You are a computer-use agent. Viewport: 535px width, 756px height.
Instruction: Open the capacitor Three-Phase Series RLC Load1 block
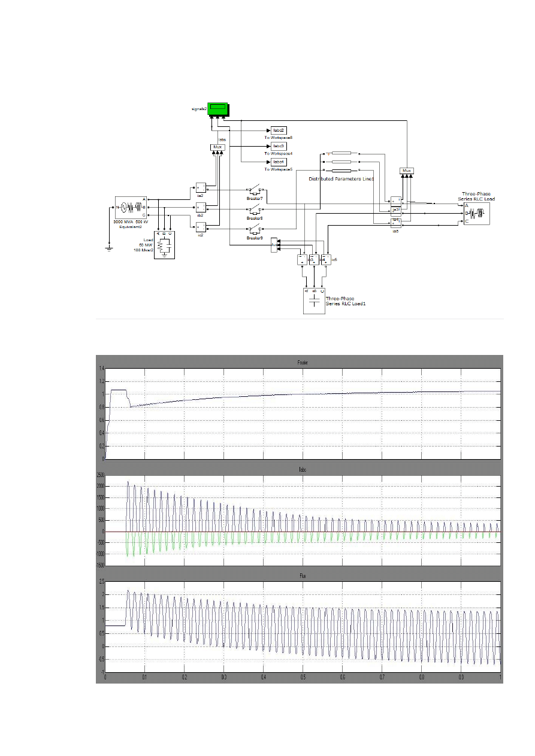click(x=315, y=300)
